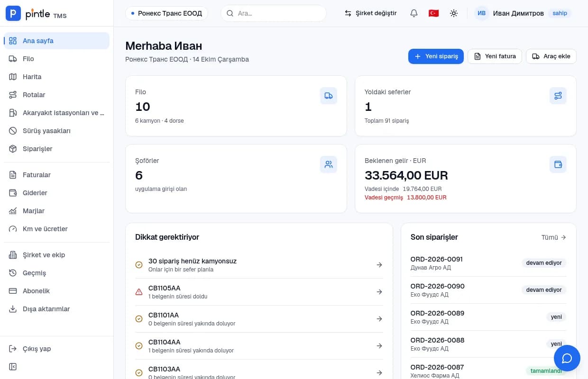The height and width of the screenshot is (379, 588).
Task: Create a new order with Yeni sipariş
Action: 436,56
